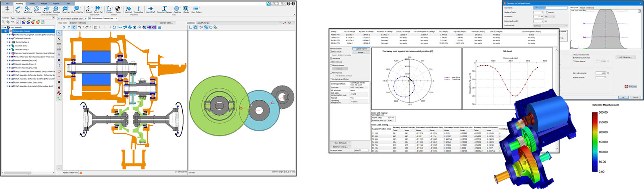Click the Checks magnifier icon
This screenshot has width=644, height=193.
tap(186, 9)
